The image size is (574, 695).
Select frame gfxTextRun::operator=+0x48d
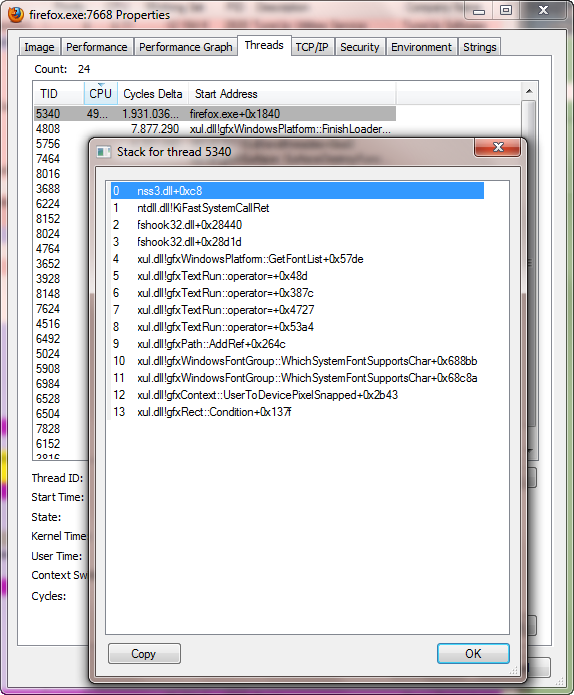(297, 276)
